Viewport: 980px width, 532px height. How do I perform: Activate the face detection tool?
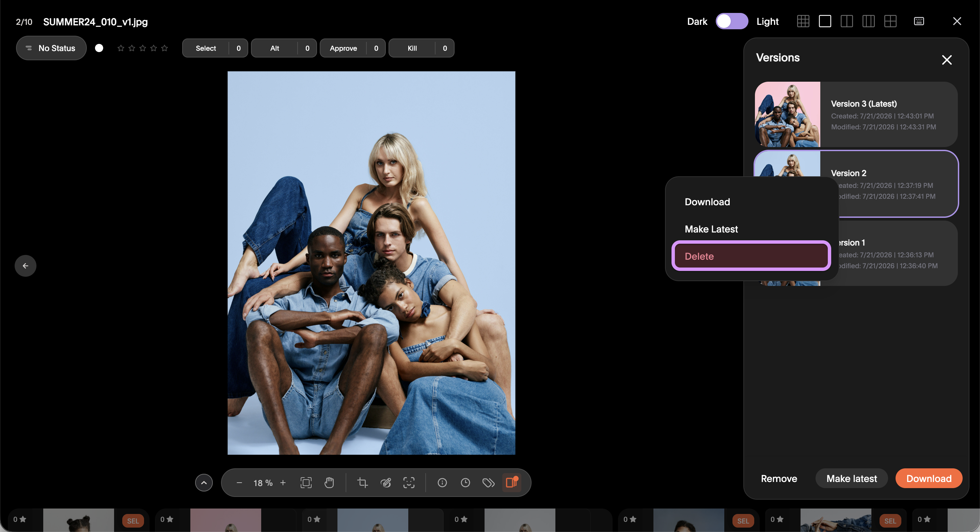[409, 483]
